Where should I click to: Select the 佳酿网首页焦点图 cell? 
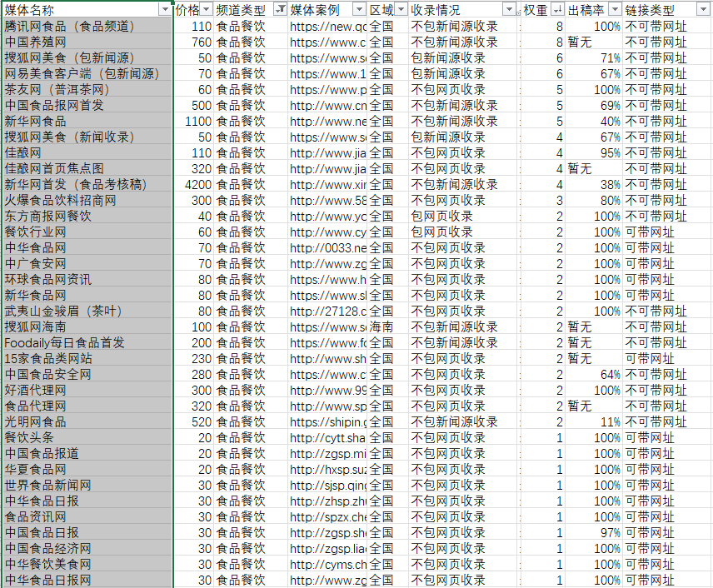coord(87,169)
